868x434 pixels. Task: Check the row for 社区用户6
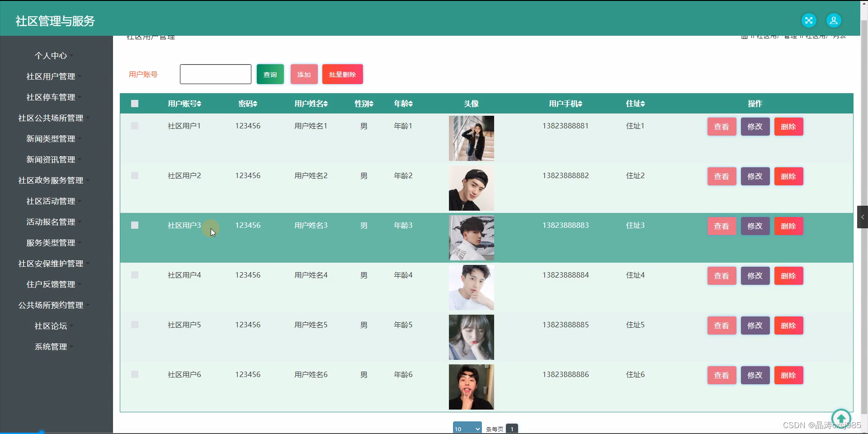pos(135,374)
